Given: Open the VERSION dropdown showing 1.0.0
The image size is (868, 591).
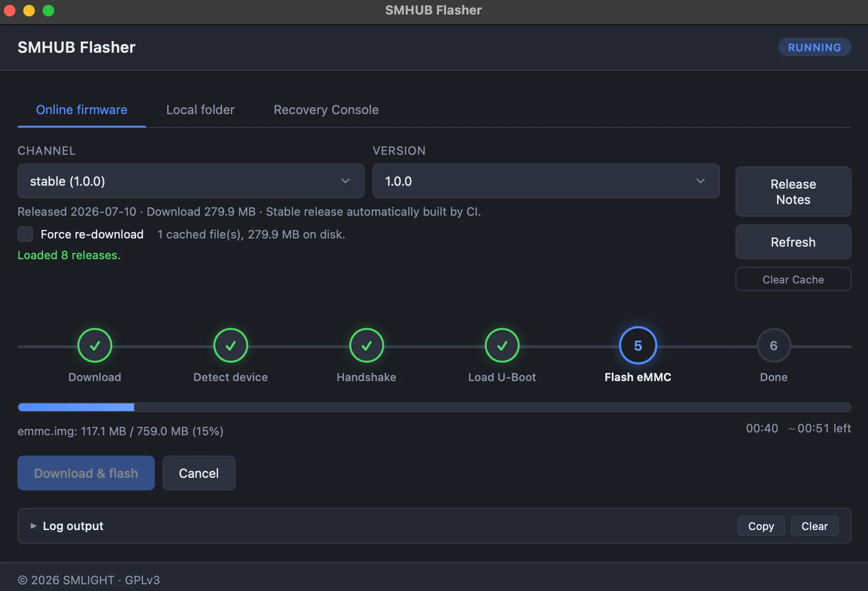Looking at the screenshot, I should [546, 181].
